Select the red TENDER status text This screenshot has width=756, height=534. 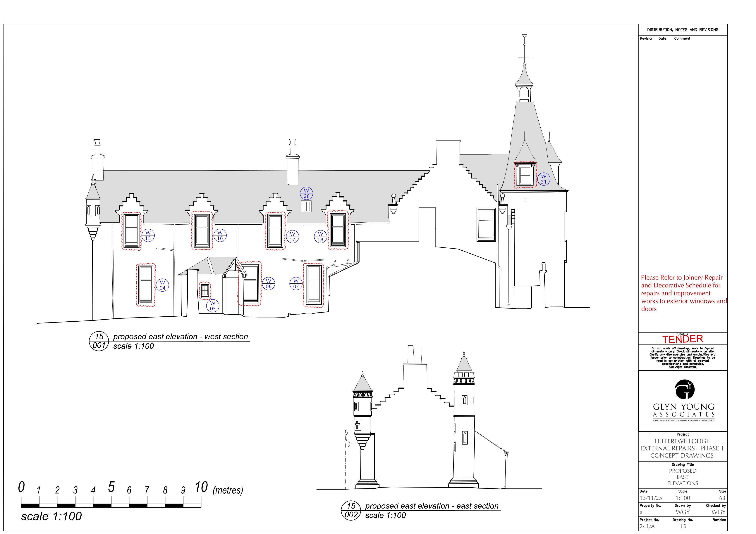click(x=683, y=339)
